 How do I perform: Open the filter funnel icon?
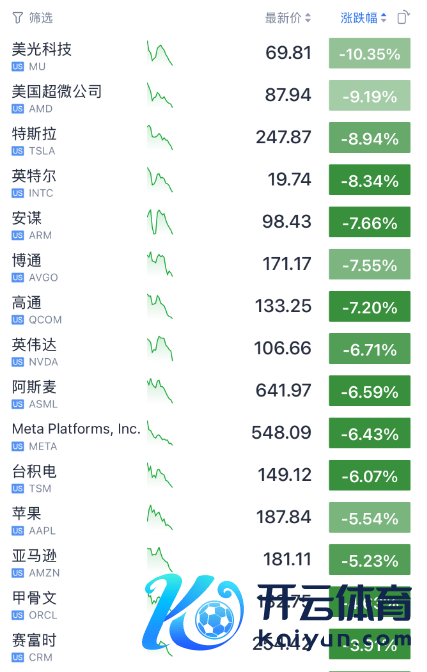pos(18,18)
